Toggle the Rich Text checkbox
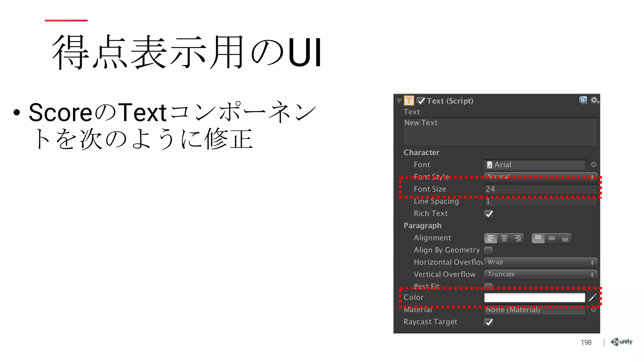The image size is (644, 362). click(x=489, y=214)
